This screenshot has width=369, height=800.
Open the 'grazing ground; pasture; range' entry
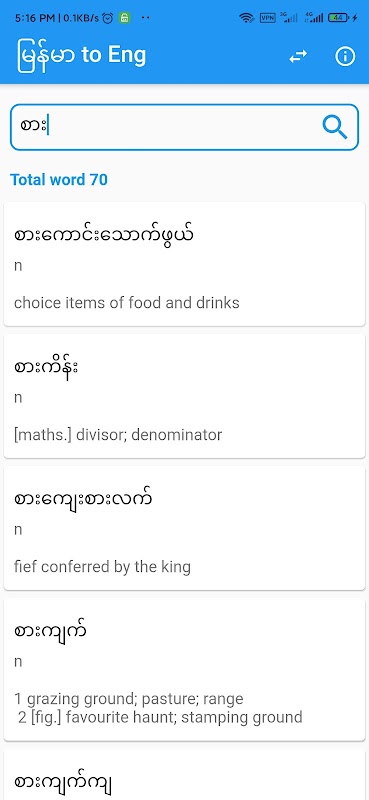coord(184,670)
